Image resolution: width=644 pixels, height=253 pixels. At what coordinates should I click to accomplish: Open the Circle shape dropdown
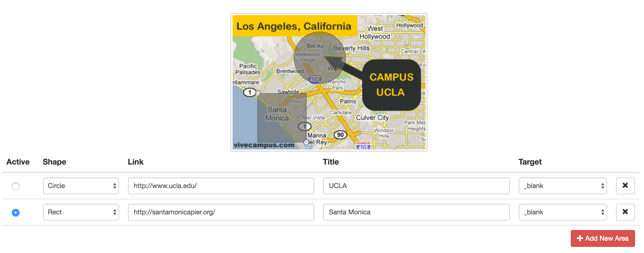point(81,186)
